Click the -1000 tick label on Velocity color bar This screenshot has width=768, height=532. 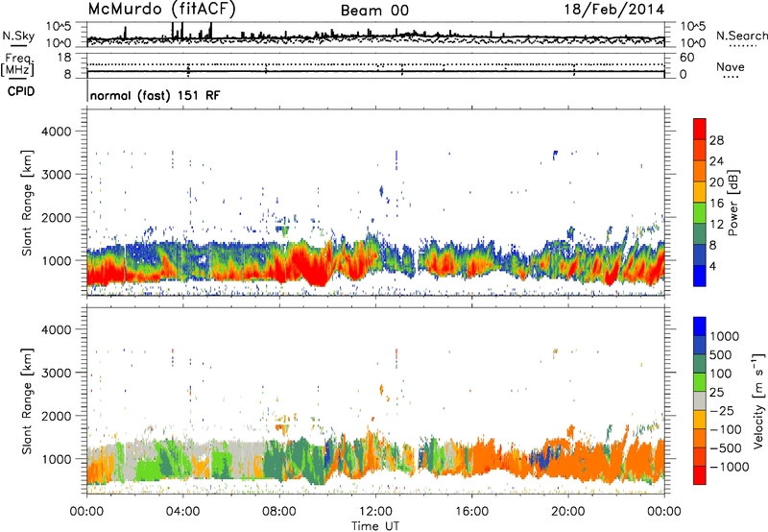pos(729,467)
